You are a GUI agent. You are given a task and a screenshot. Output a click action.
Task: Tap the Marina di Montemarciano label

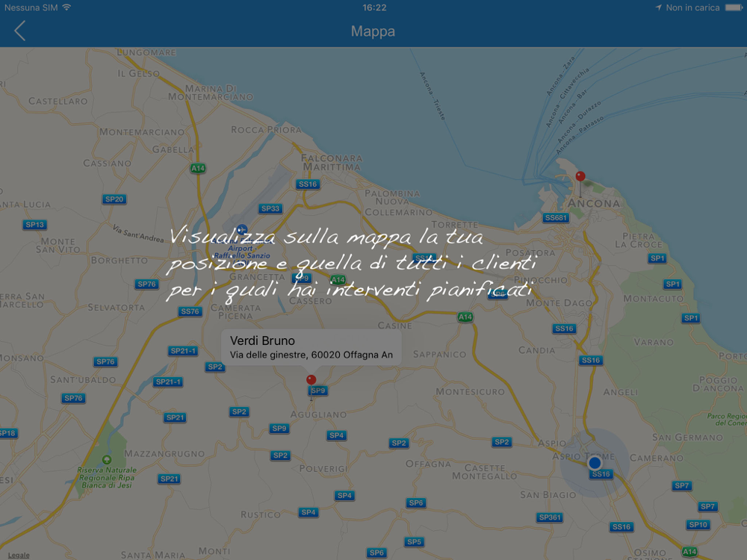[211, 93]
